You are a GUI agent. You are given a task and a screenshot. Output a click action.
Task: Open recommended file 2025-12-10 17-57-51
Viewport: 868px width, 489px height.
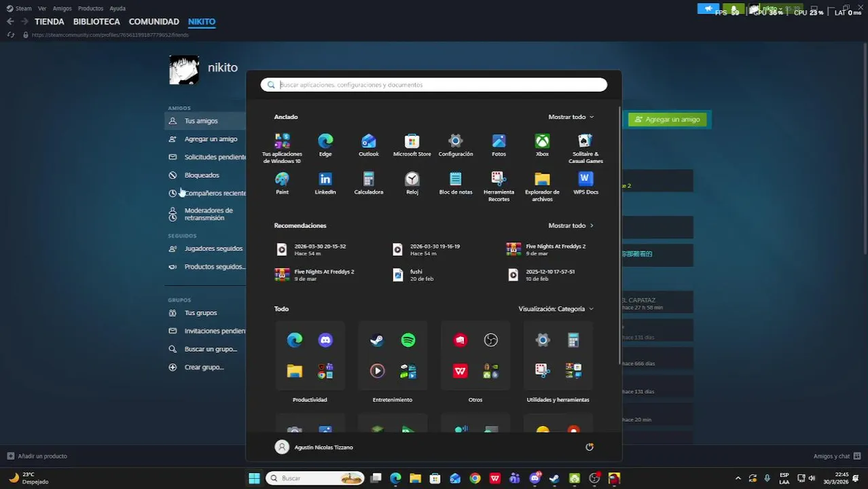542,275
